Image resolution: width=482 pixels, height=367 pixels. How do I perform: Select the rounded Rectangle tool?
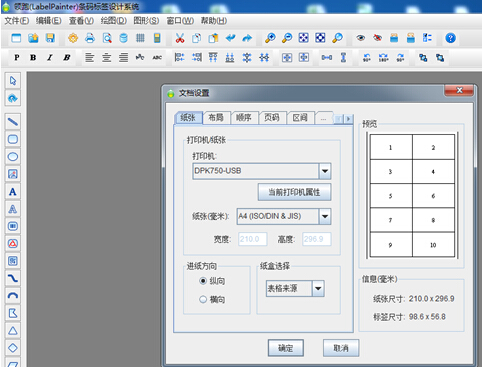[13, 139]
